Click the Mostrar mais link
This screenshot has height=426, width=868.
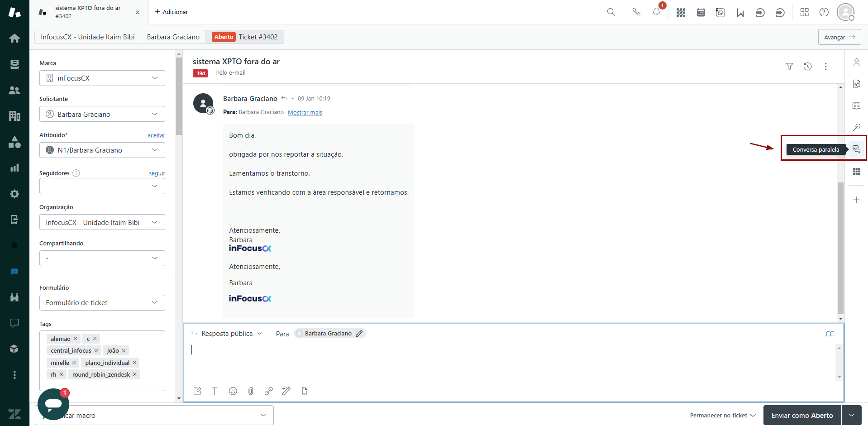click(305, 112)
